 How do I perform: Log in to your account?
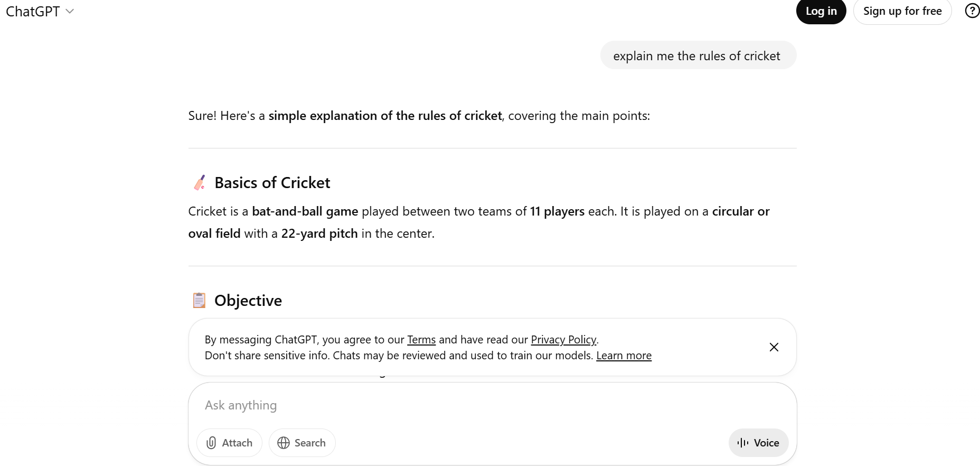(821, 11)
